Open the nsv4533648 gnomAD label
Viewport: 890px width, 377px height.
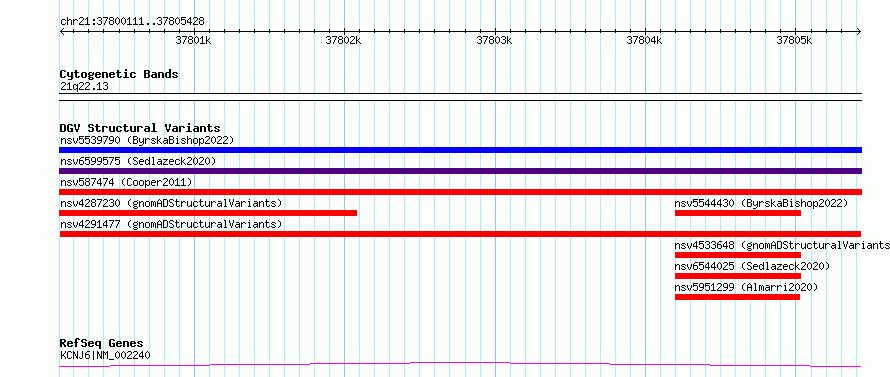782,245
